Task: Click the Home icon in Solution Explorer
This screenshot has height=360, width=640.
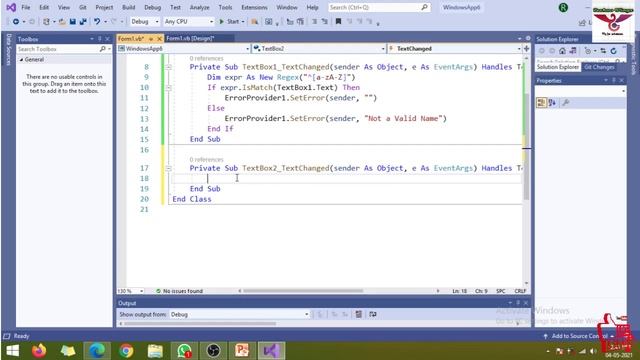Action: pos(562,51)
